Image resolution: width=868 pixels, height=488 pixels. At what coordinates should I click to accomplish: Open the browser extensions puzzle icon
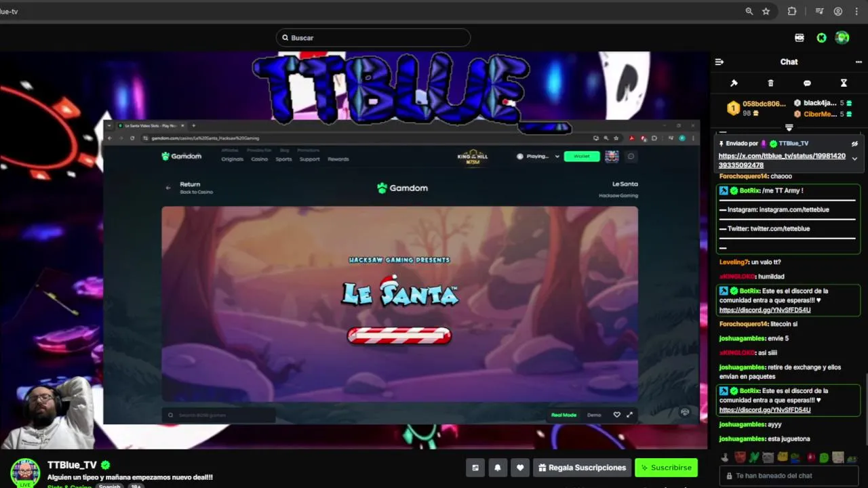(792, 12)
